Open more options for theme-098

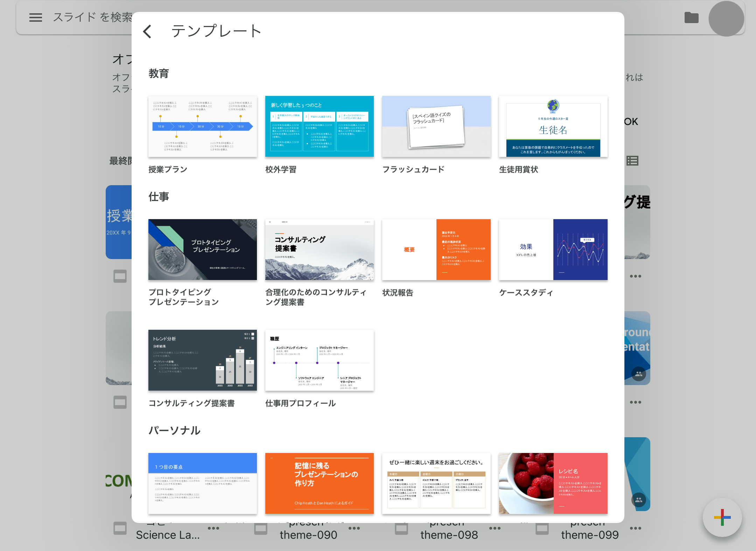pos(495,528)
